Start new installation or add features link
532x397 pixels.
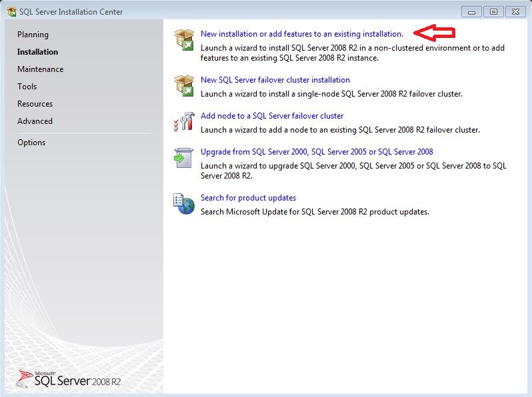pyautogui.click(x=302, y=34)
